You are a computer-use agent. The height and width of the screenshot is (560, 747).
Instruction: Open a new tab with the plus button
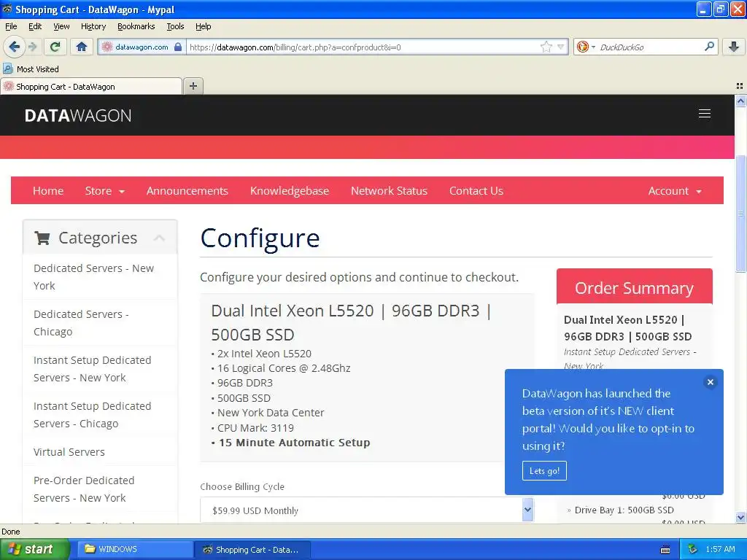click(193, 86)
